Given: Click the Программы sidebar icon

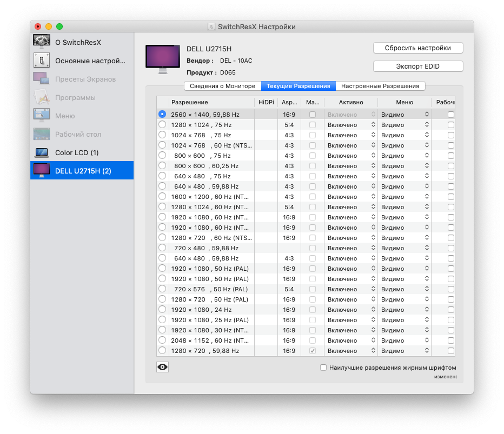Looking at the screenshot, I should click(x=42, y=97).
